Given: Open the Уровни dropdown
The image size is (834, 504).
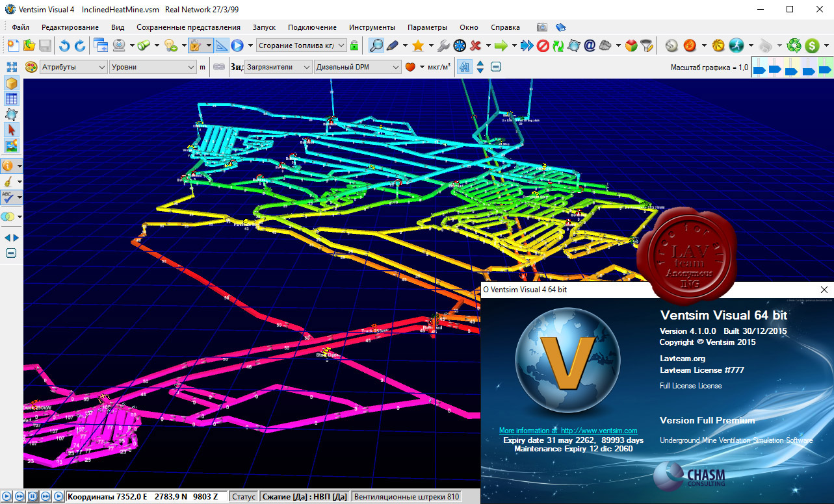Looking at the screenshot, I should click(153, 67).
